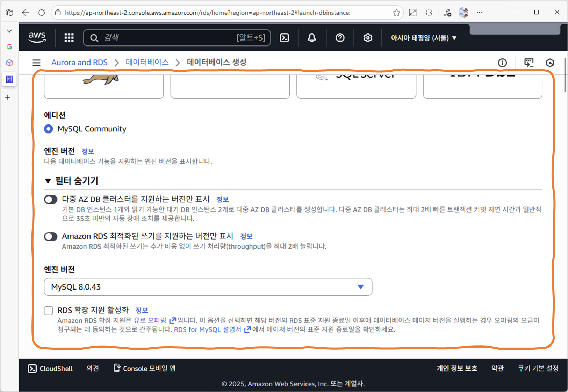Toggle the RDS side navigation hamburger menu
Viewport: 568px width, 392px height.
click(x=36, y=63)
